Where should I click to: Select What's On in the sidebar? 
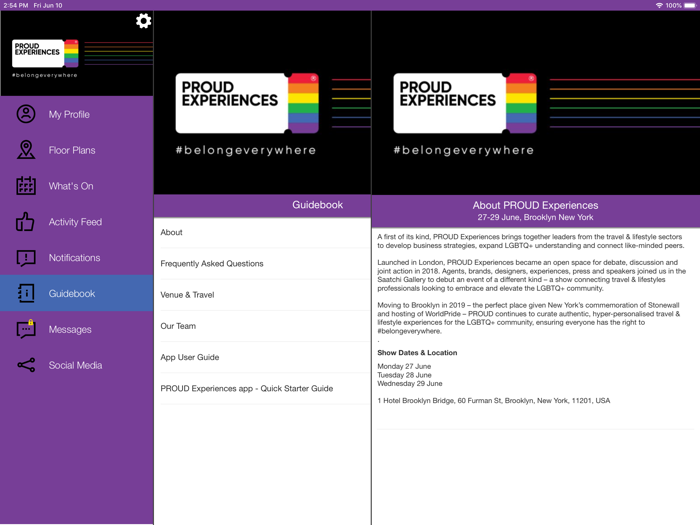tap(77, 186)
